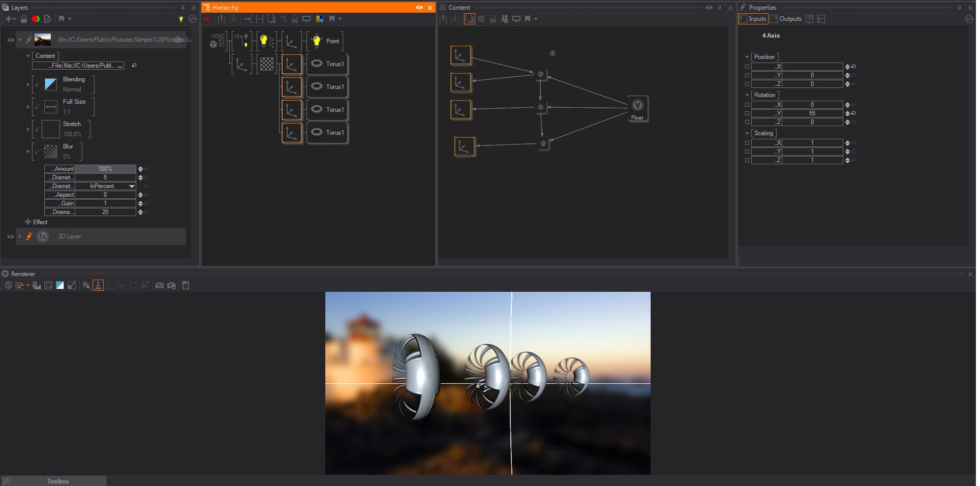Pin the Properties panel

959,8
